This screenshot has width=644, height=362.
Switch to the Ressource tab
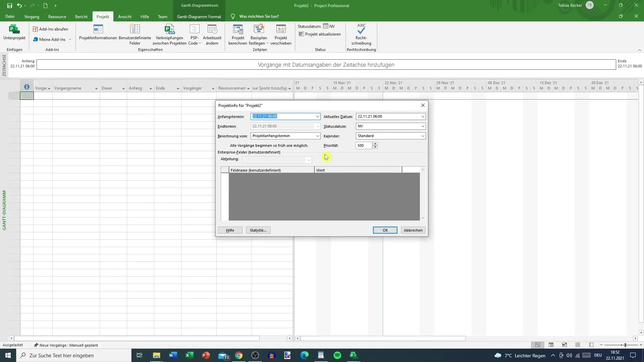57,16
